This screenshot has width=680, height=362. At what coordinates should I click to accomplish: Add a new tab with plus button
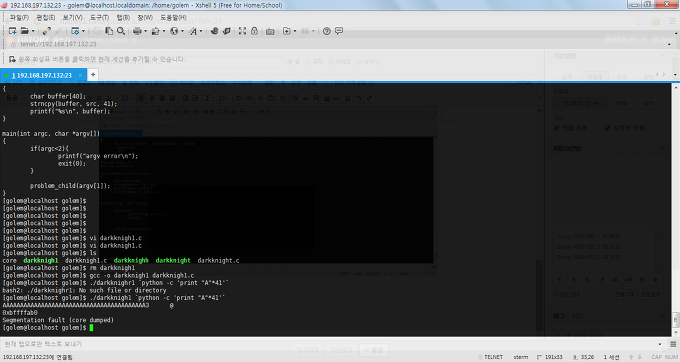[93, 75]
